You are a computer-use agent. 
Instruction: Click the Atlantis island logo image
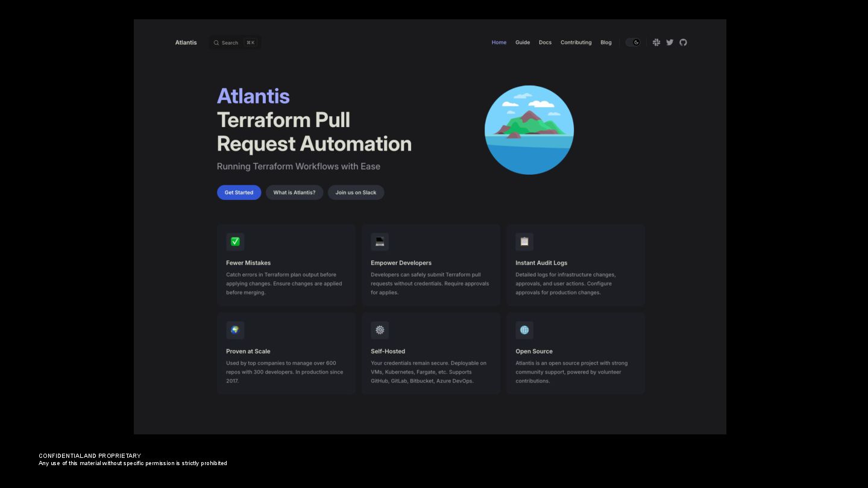tap(529, 130)
